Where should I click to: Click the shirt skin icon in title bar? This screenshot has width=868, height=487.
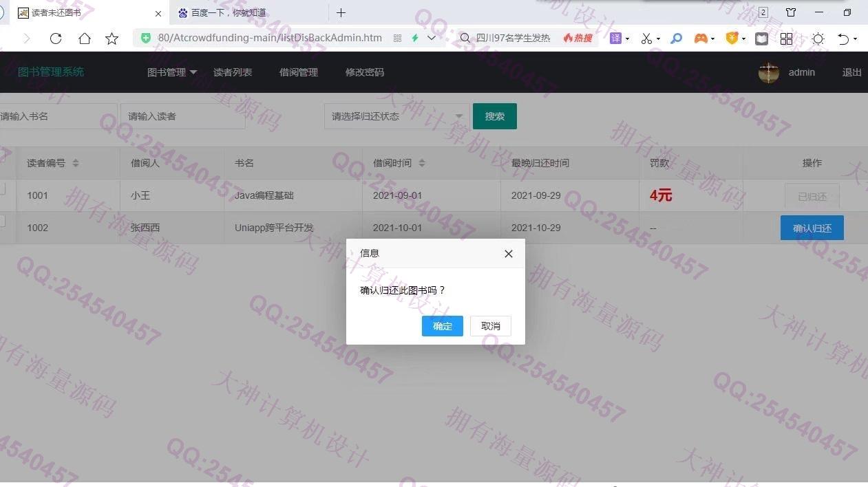point(791,12)
